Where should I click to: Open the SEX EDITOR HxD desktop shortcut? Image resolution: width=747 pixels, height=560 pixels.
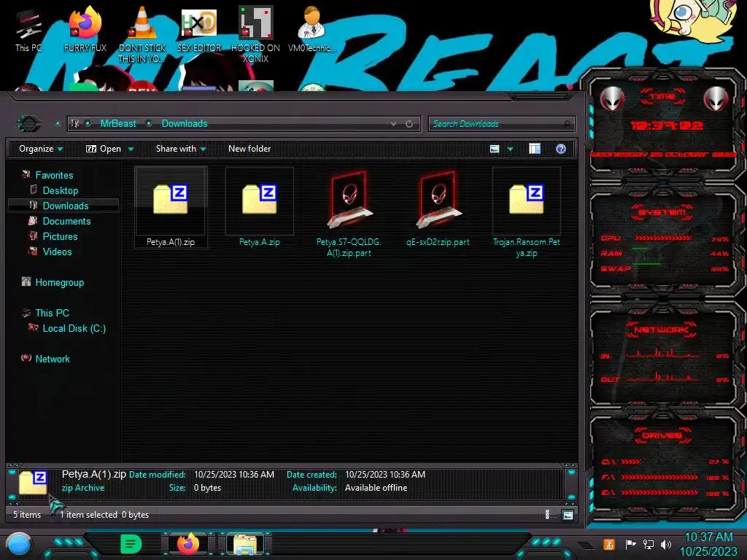click(x=199, y=29)
